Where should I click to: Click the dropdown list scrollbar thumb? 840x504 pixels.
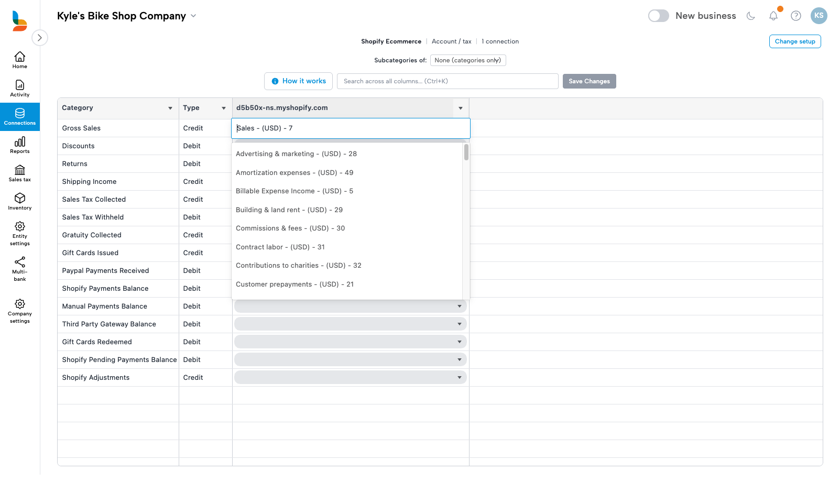pos(466,152)
